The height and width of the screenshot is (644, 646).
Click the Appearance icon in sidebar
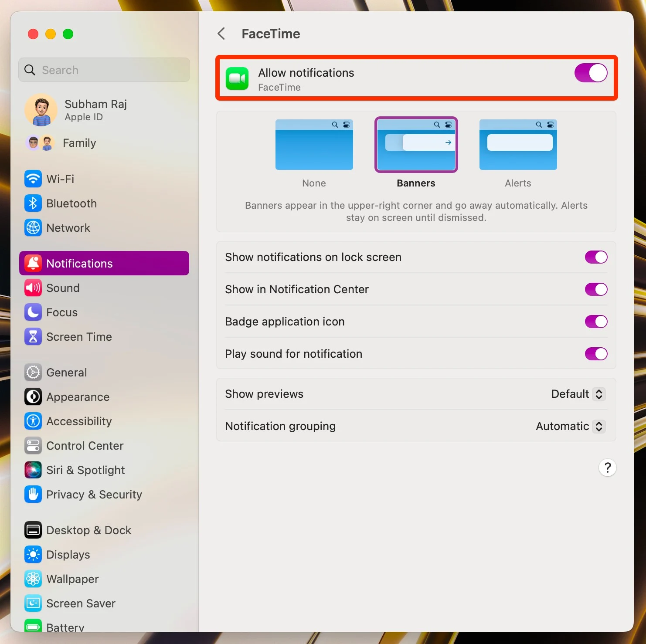click(33, 397)
